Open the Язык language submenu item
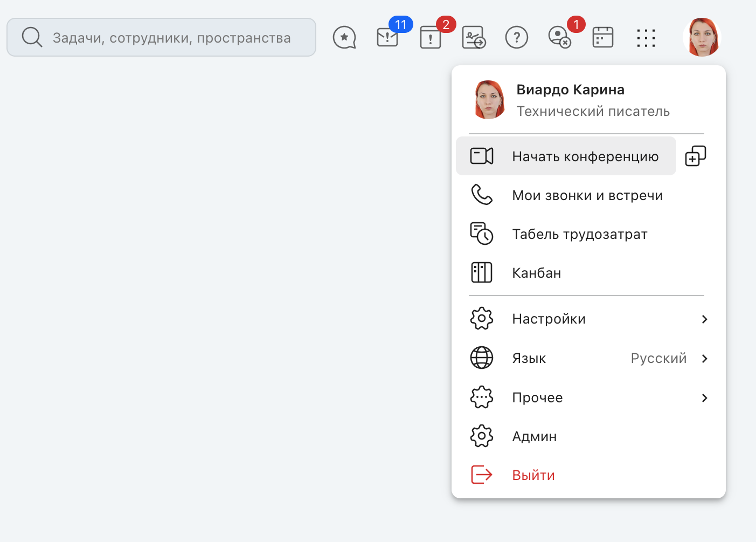This screenshot has width=756, height=542. coord(588,358)
